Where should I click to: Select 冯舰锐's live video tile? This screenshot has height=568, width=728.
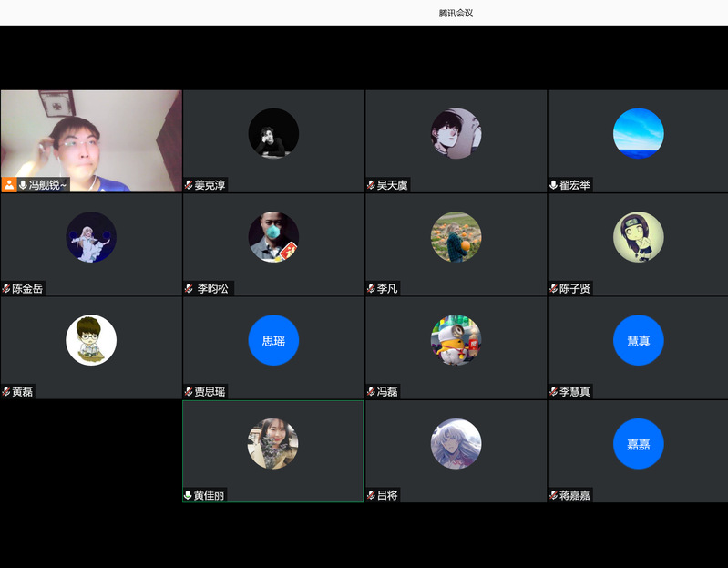[x=91, y=137]
